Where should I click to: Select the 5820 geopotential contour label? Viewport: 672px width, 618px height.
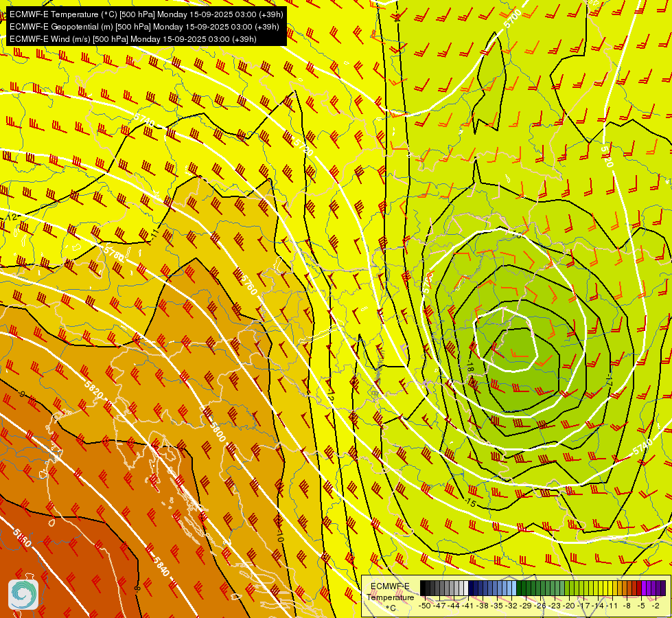pos(93,389)
